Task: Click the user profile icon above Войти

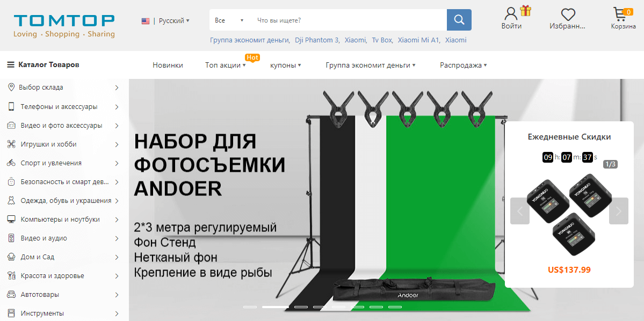Action: [511, 13]
